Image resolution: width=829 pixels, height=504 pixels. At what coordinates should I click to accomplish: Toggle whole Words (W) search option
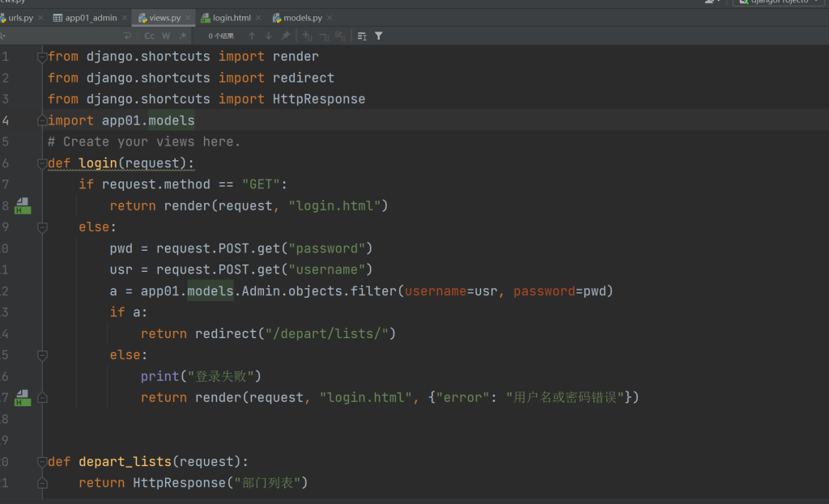166,36
